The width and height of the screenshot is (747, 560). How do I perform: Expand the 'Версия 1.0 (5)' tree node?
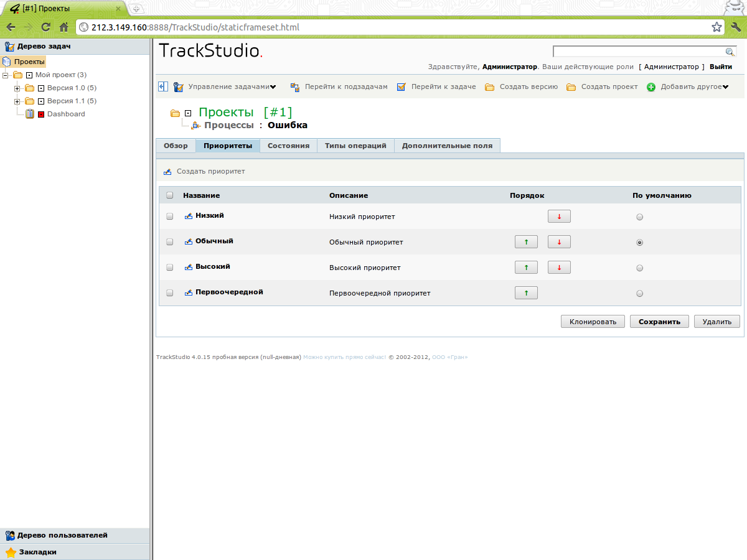pyautogui.click(x=17, y=88)
